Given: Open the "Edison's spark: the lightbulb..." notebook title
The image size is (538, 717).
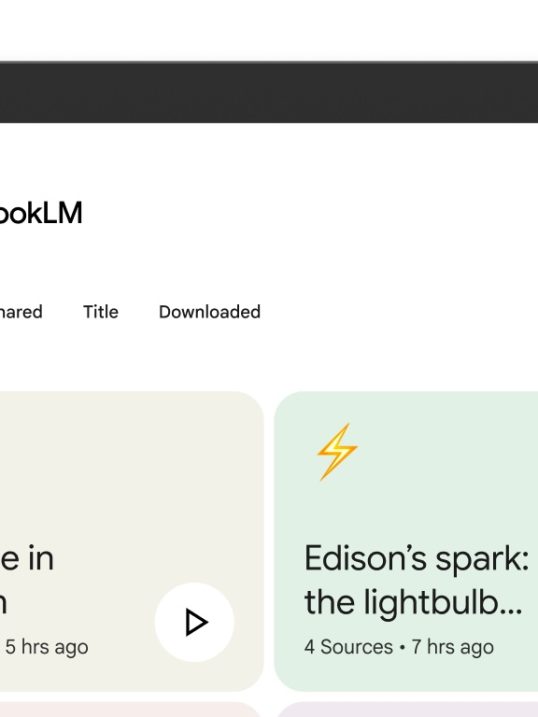Looking at the screenshot, I should coord(416,580).
